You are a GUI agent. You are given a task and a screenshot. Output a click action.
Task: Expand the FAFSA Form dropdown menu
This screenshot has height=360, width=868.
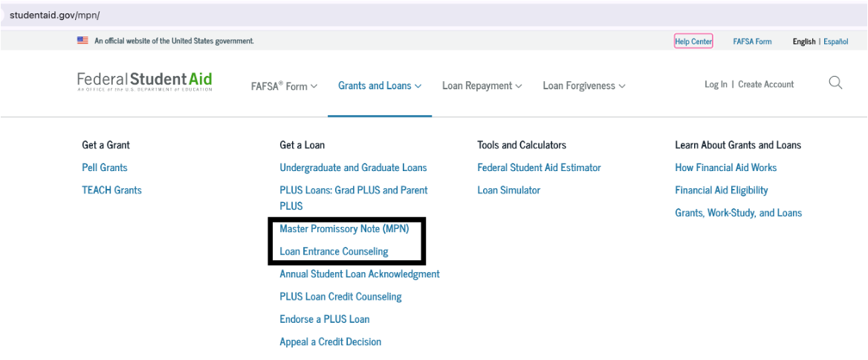tap(284, 86)
